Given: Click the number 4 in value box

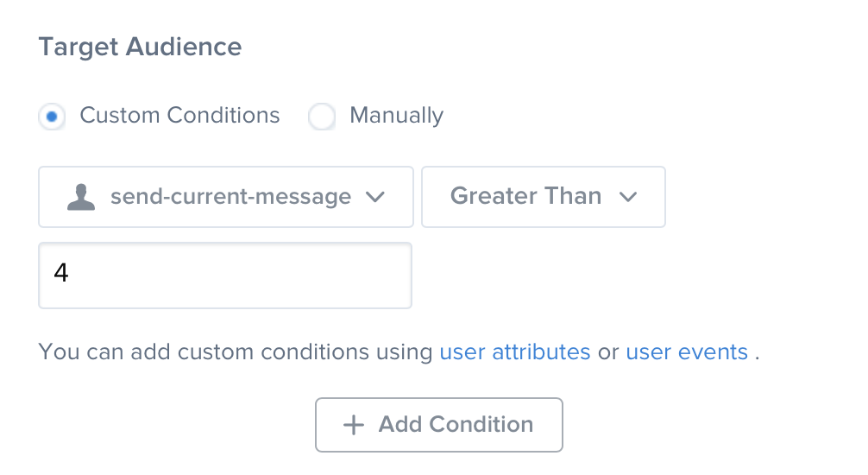Looking at the screenshot, I should 61,274.
